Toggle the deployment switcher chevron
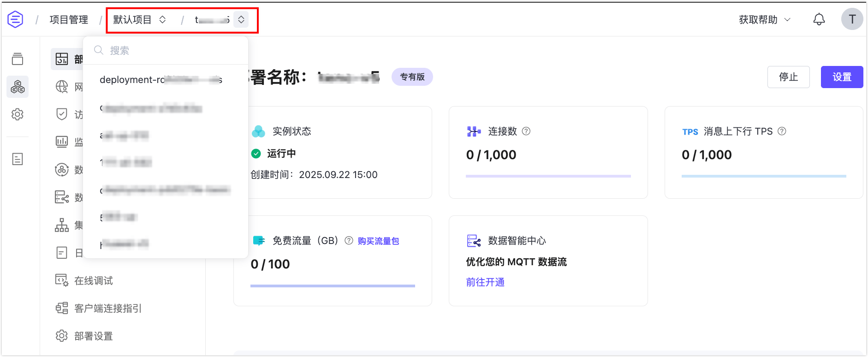868x357 pixels. coord(241,20)
